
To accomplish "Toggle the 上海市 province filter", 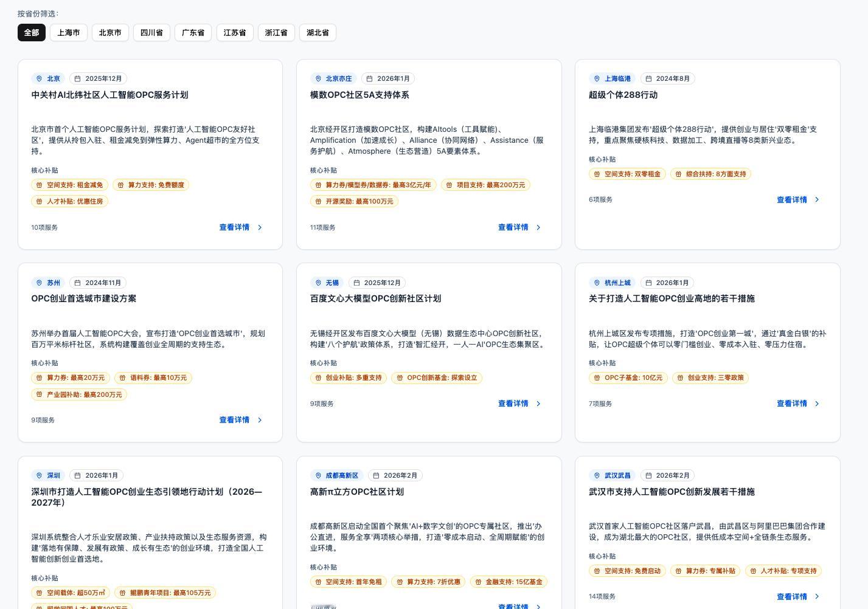I will 68,32.
